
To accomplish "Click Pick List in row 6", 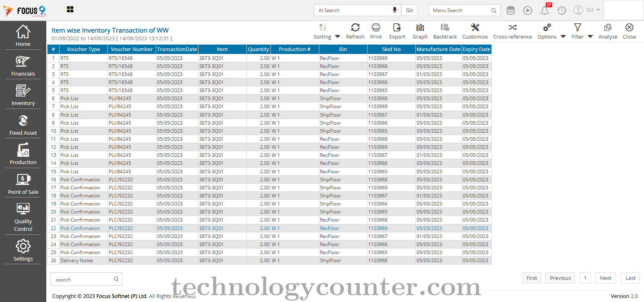I will click(69, 99).
